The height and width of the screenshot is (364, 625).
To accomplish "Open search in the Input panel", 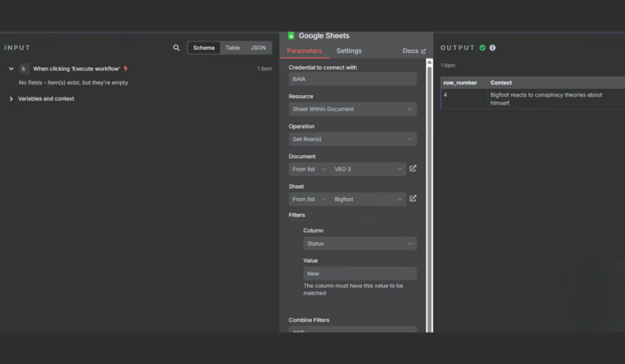I will [176, 47].
